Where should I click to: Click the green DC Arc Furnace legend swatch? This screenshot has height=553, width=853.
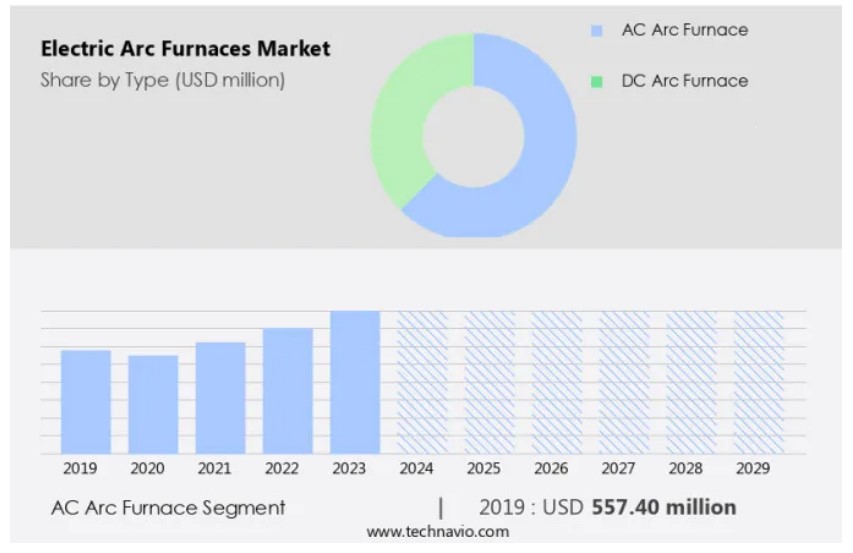[x=597, y=82]
